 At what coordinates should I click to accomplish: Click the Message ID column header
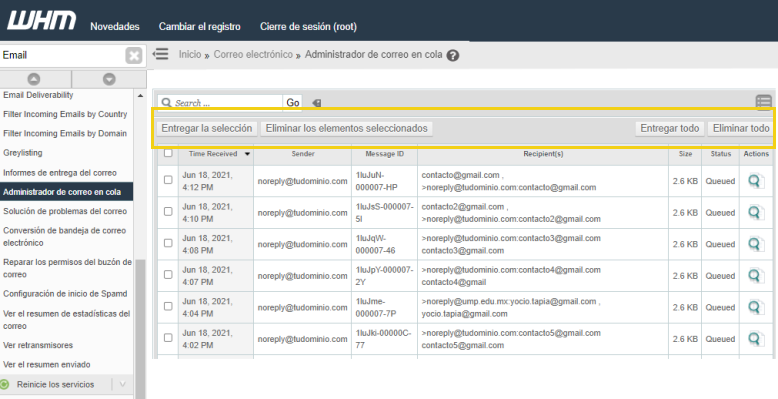point(385,154)
